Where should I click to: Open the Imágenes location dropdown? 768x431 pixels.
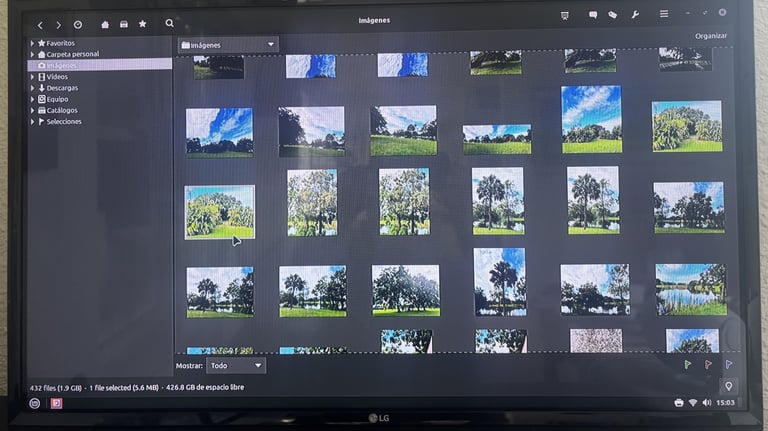click(x=228, y=45)
